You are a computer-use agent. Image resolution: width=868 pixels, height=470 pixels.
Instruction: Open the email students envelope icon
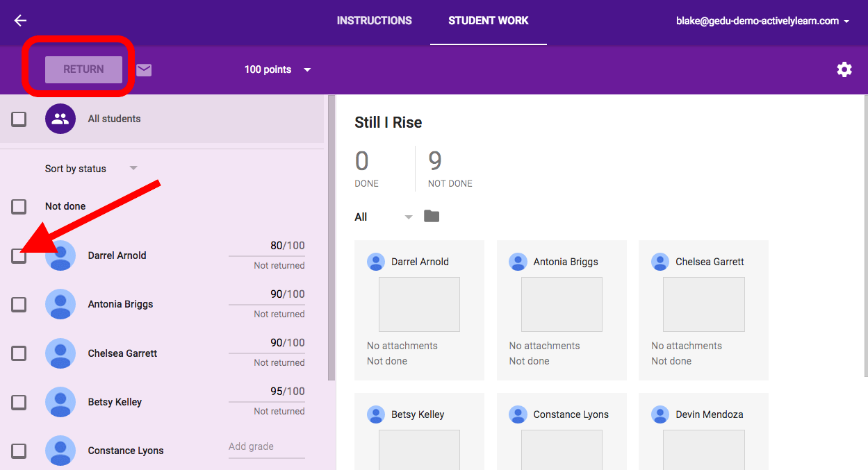[144, 69]
